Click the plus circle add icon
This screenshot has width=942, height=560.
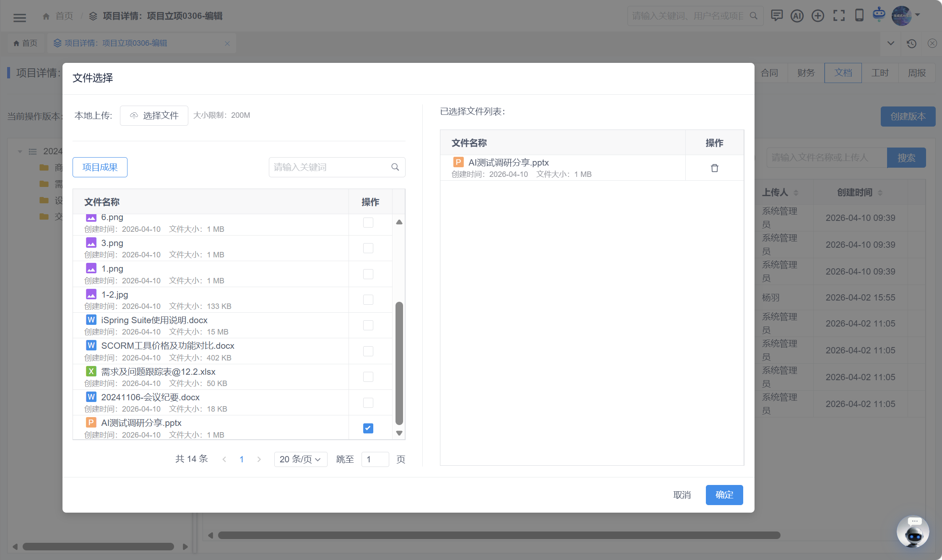(817, 16)
